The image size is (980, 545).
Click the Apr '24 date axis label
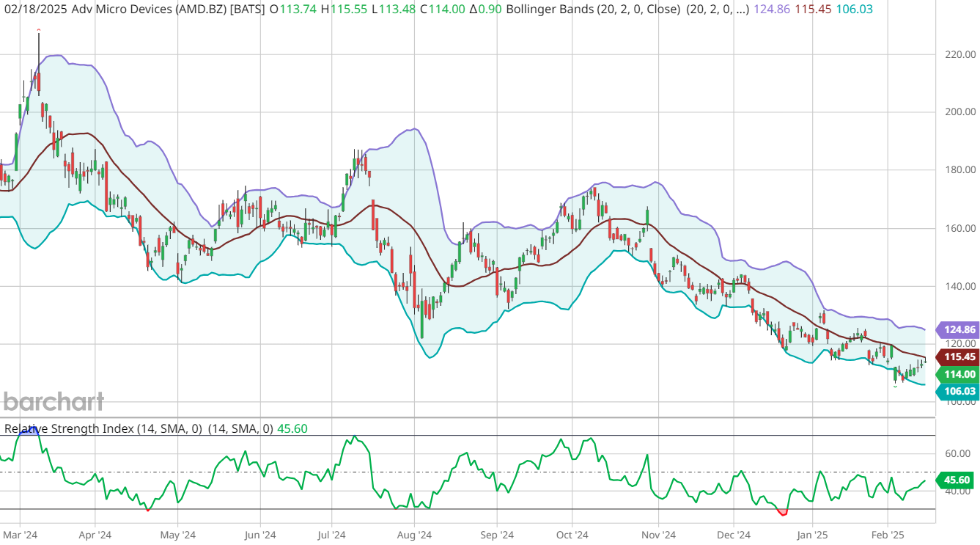click(x=95, y=535)
